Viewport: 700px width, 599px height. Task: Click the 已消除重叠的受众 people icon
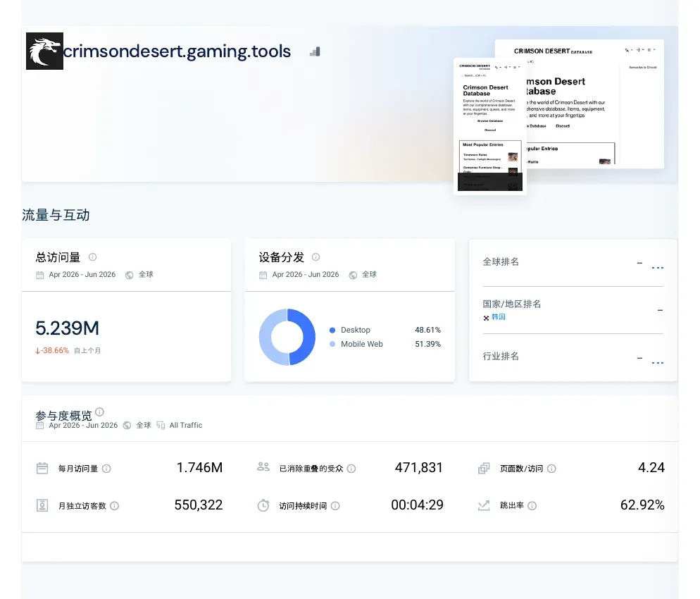pos(263,467)
